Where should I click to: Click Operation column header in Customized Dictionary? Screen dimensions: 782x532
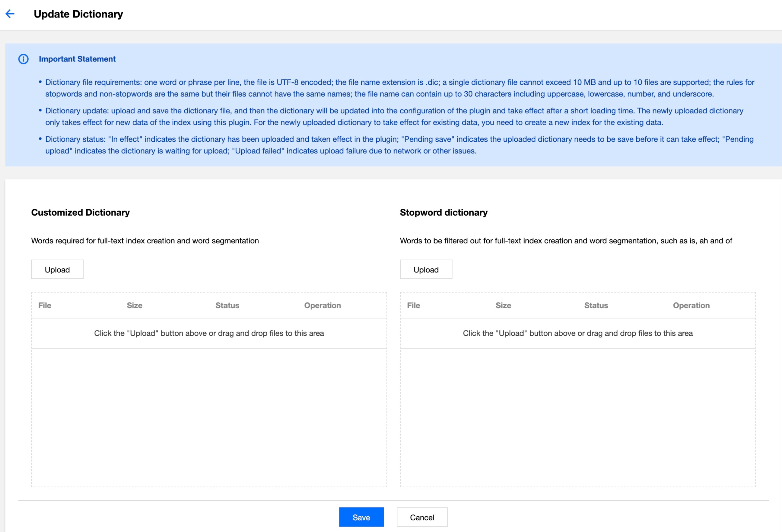click(x=322, y=305)
